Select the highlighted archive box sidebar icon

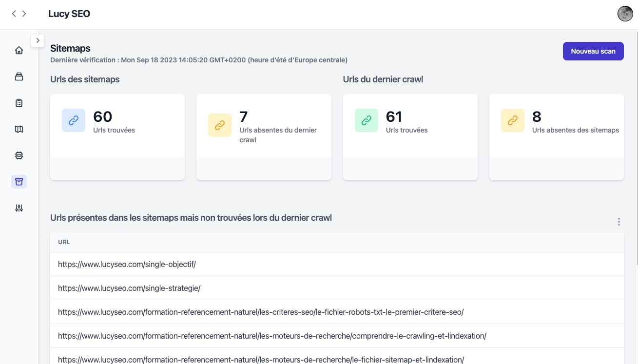(x=19, y=182)
